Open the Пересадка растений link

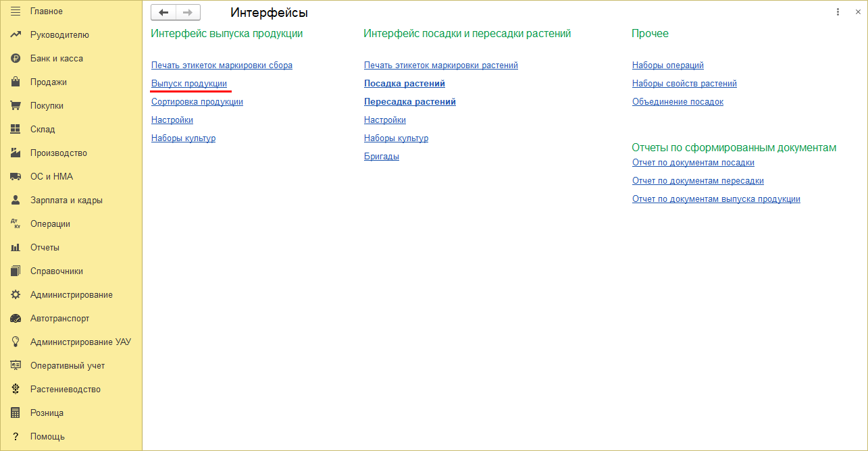click(410, 102)
